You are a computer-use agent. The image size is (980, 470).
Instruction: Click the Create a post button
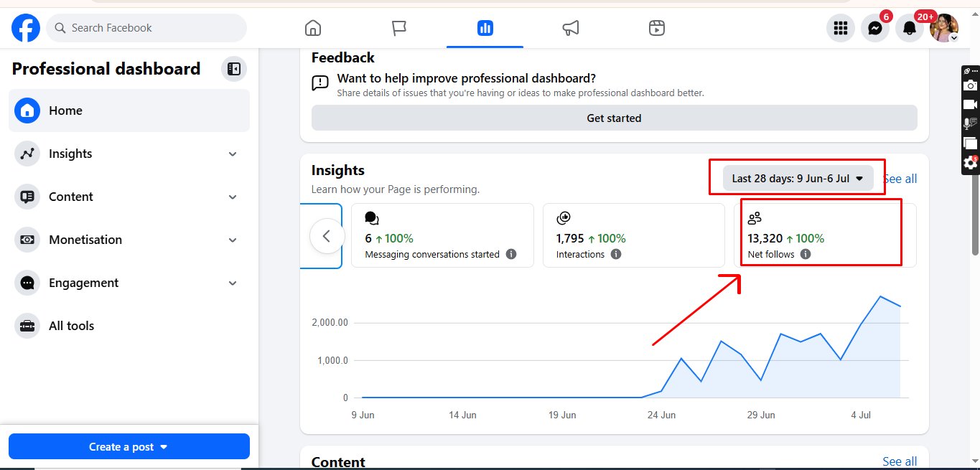129,446
